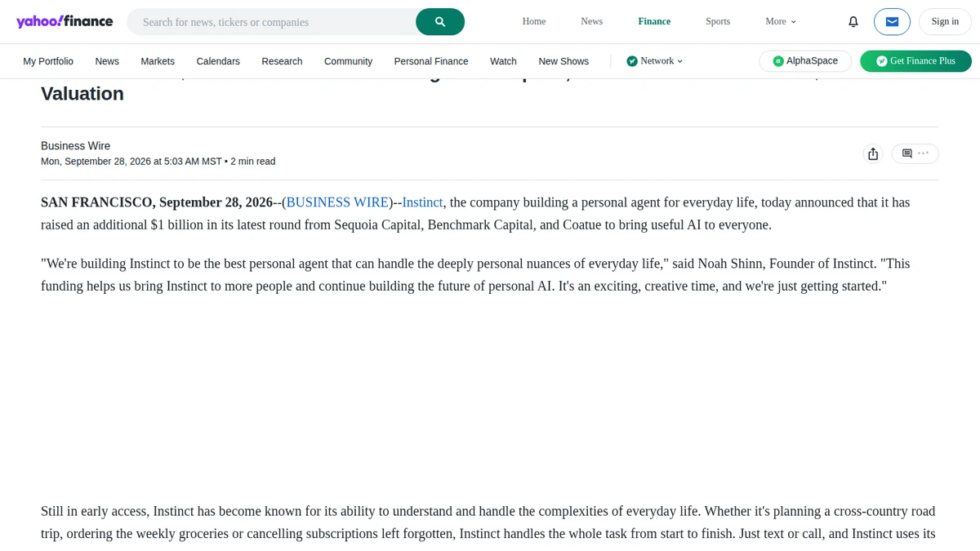The image size is (980, 551).
Task: Click the AlphaSpace button
Action: (805, 61)
